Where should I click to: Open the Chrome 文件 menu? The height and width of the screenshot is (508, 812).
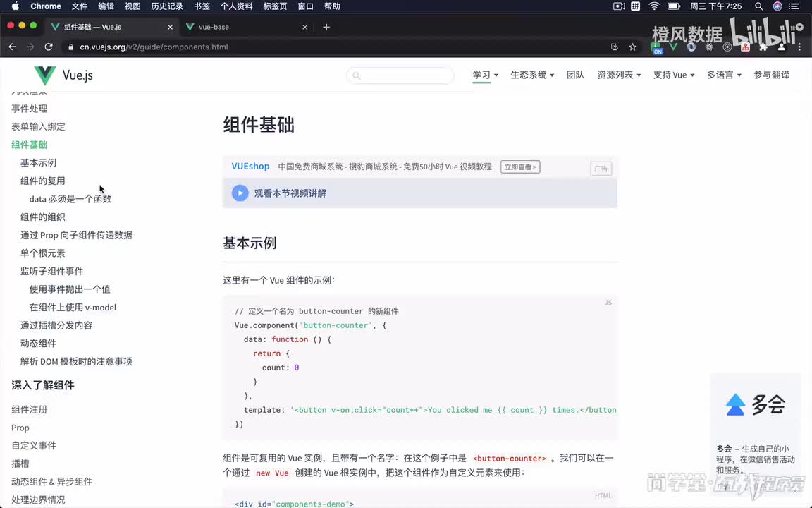pos(79,6)
